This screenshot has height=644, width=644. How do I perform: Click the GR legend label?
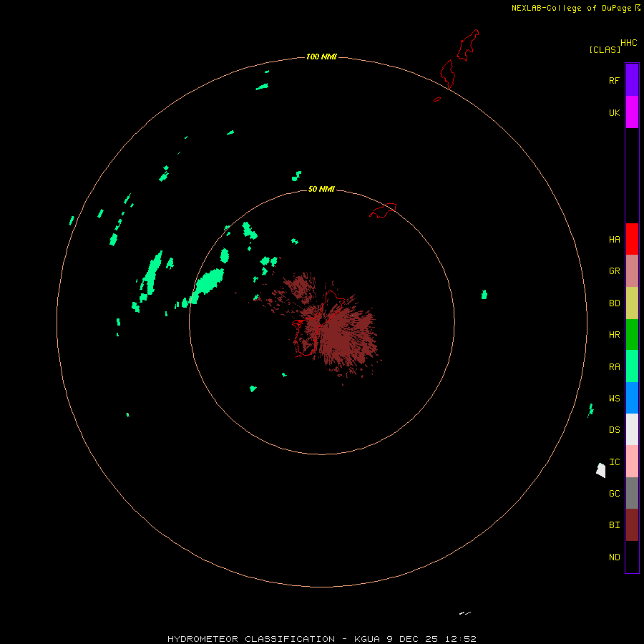point(614,271)
